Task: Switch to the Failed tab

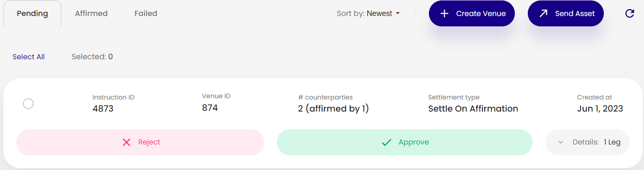Action: [146, 13]
